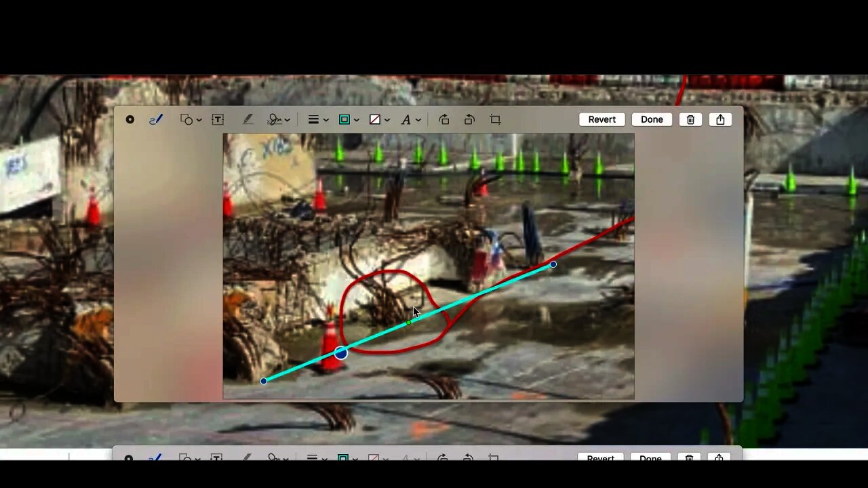Image resolution: width=868 pixels, height=488 pixels.
Task: Select the Sketch pen tool
Action: (156, 119)
